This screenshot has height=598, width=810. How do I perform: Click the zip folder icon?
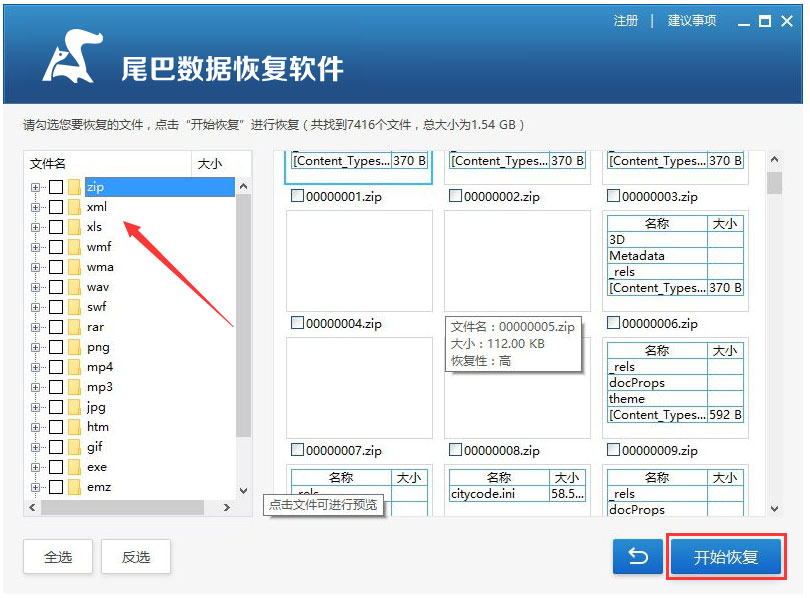pos(74,187)
